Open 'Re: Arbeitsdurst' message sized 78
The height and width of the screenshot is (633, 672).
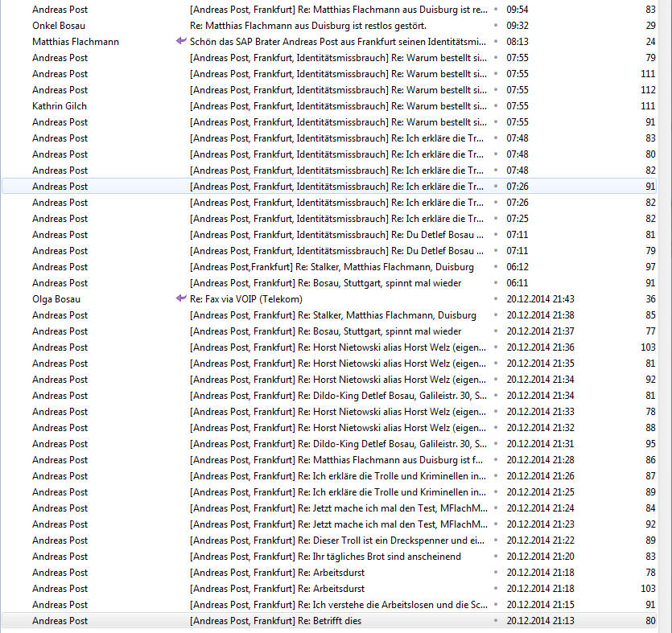coord(278,573)
